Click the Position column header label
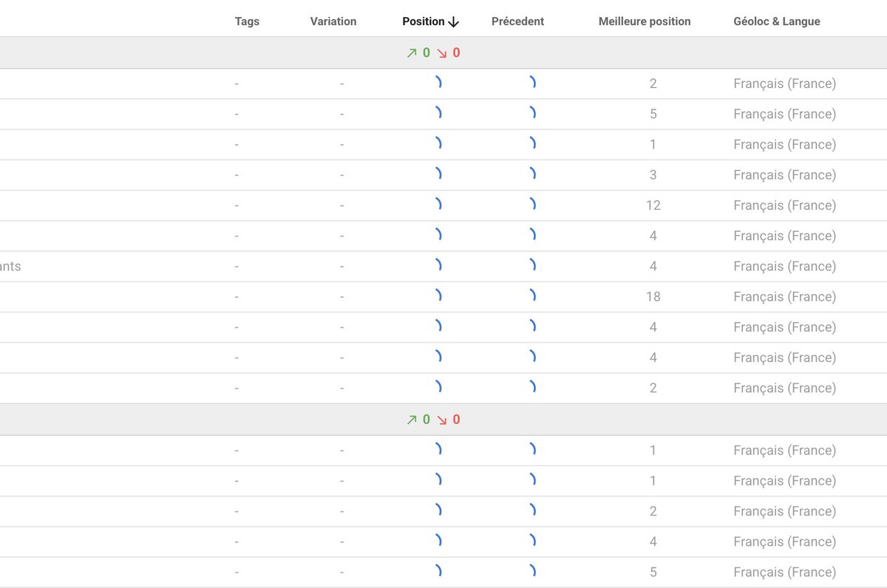Viewport: 887px width, 588px height. tap(424, 21)
